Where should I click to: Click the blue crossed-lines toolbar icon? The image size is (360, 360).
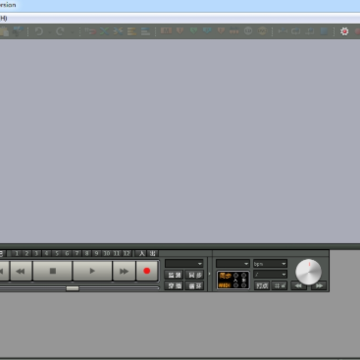point(104,31)
